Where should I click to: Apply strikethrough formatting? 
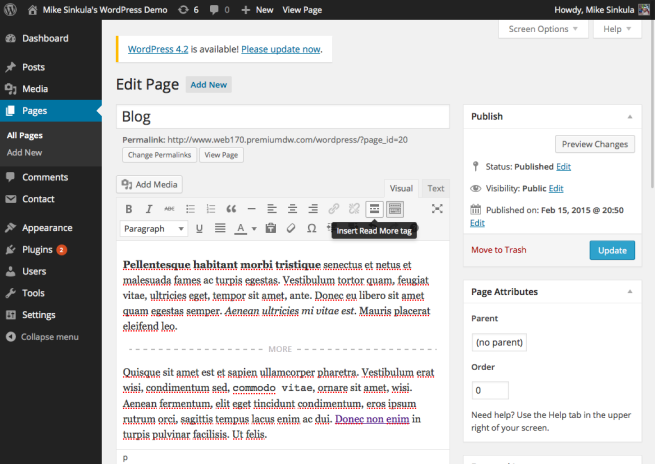click(x=169, y=209)
